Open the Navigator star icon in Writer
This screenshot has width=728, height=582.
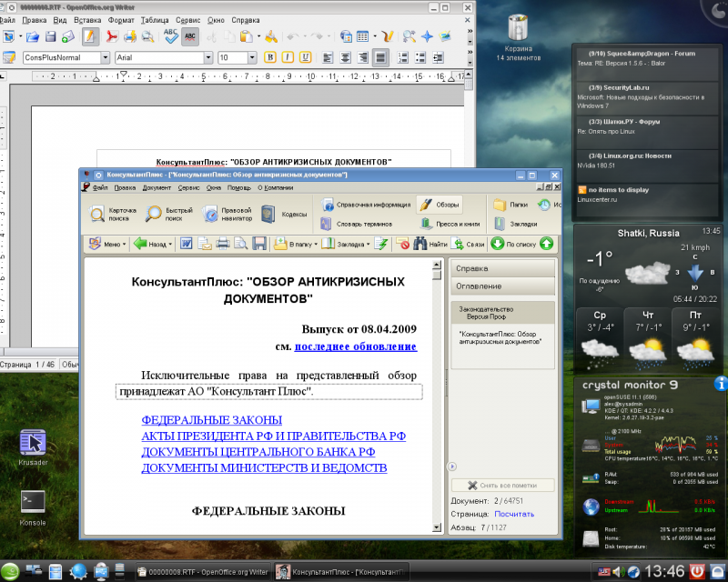427,36
